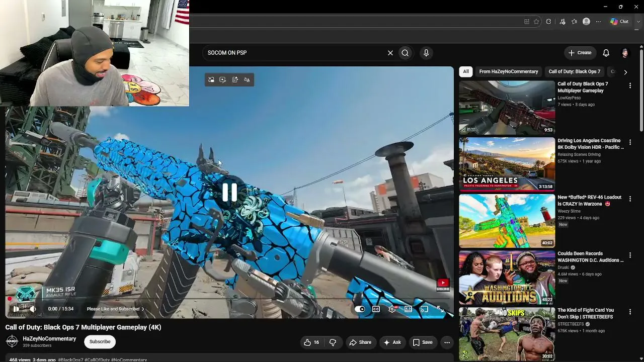Open browser Settings and more menu
Screen dimensions: 644x362
598,22
